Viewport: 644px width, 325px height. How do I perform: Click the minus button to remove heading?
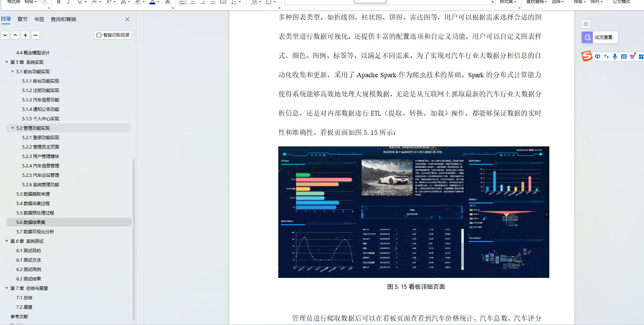click(x=36, y=35)
